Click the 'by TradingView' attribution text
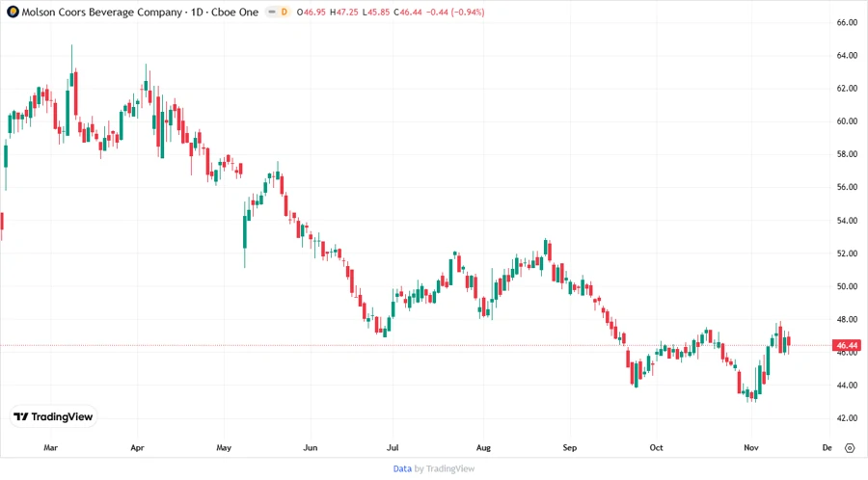Screen dimensions: 868x480 (445, 469)
